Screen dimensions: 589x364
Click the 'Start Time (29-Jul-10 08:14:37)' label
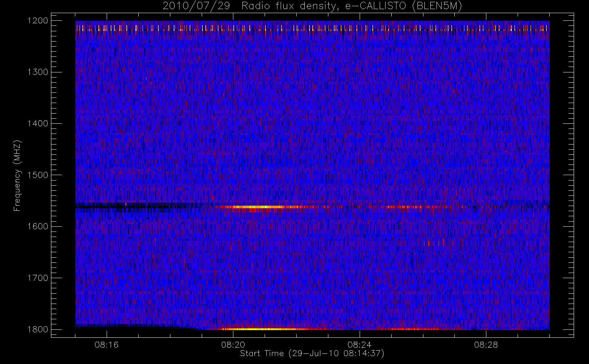(312, 353)
